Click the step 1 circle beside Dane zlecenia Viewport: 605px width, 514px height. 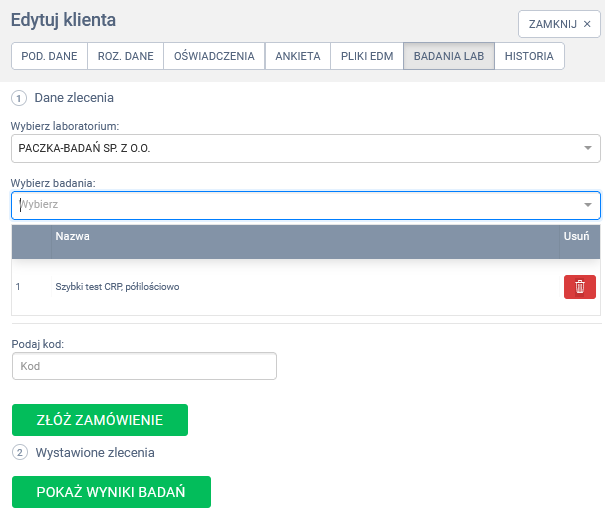(x=19, y=98)
